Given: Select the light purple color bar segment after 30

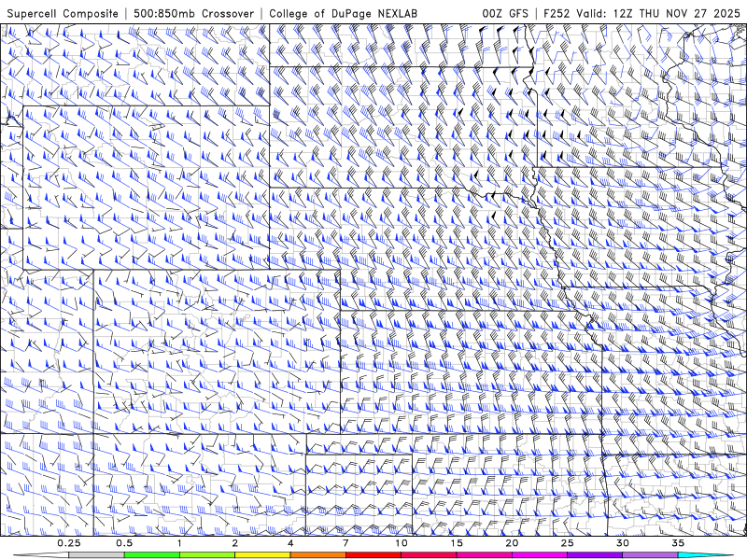Looking at the screenshot, I should tap(650, 555).
